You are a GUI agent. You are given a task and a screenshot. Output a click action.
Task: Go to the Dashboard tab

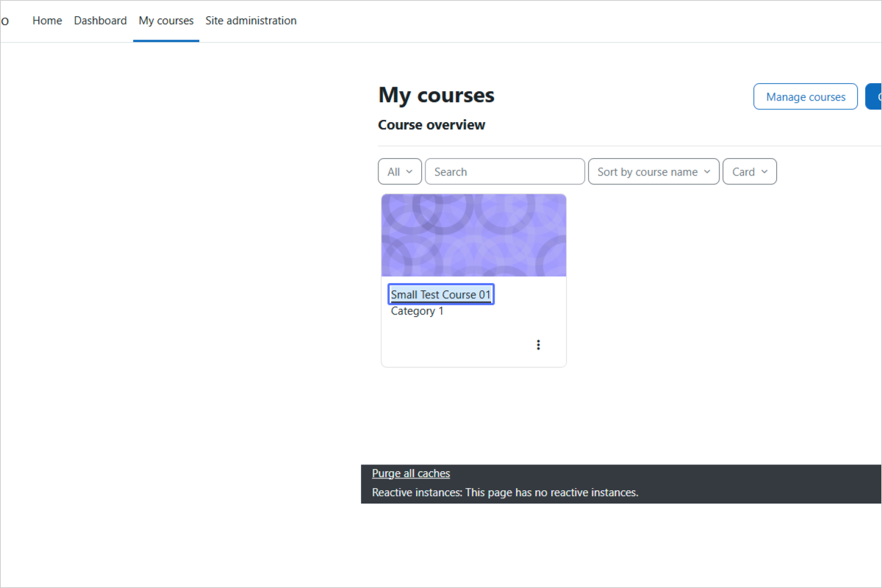[100, 21]
